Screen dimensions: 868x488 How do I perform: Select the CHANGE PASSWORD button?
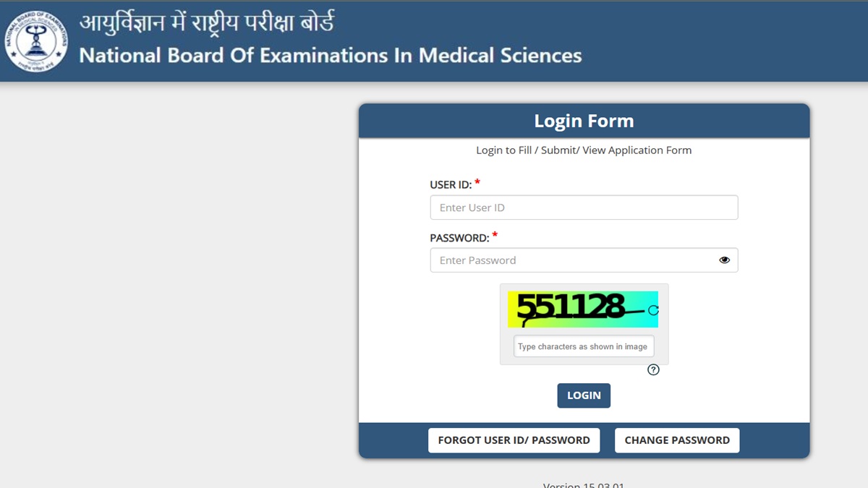[x=677, y=440]
